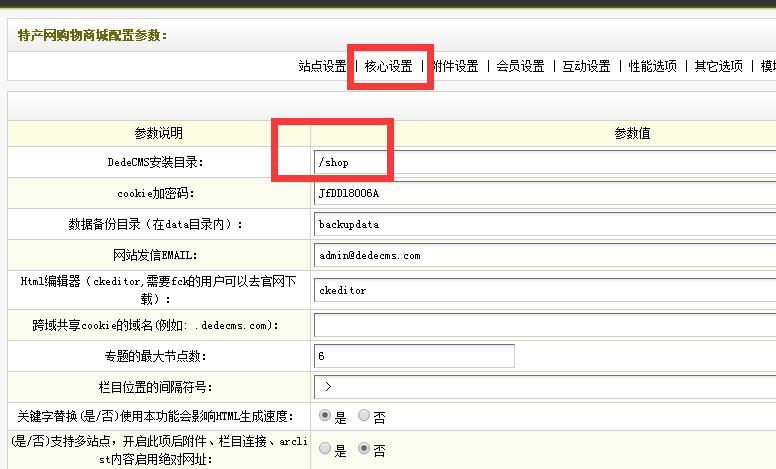Select the 性能选项 tab
Viewport: 776px width, 469px height.
[652, 66]
